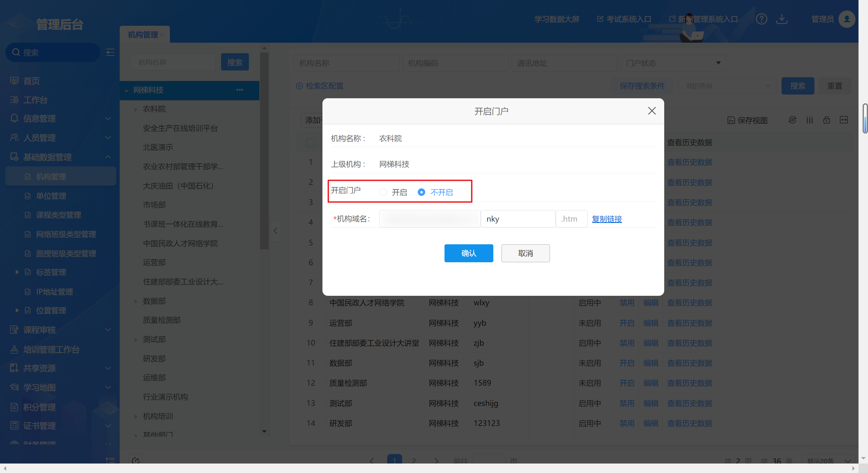Select 市场部 in organization tree
Viewport: 868px width, 473px height.
[154, 205]
